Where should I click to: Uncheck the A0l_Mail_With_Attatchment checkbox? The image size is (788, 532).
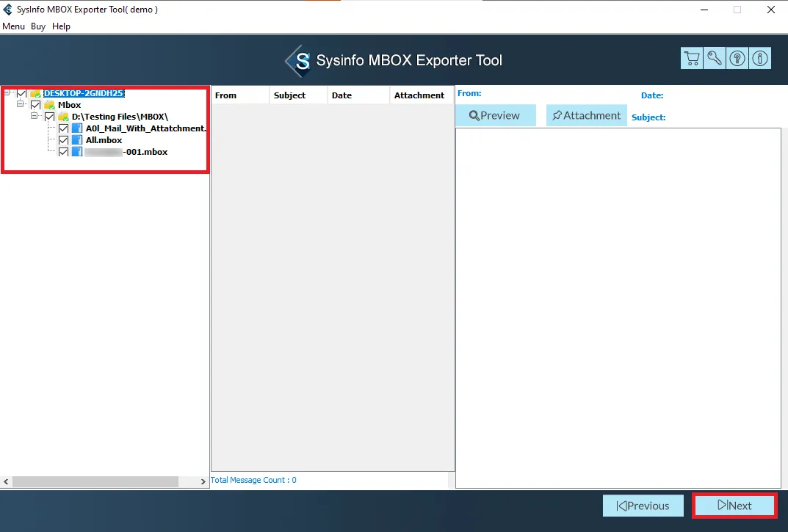[x=63, y=128]
